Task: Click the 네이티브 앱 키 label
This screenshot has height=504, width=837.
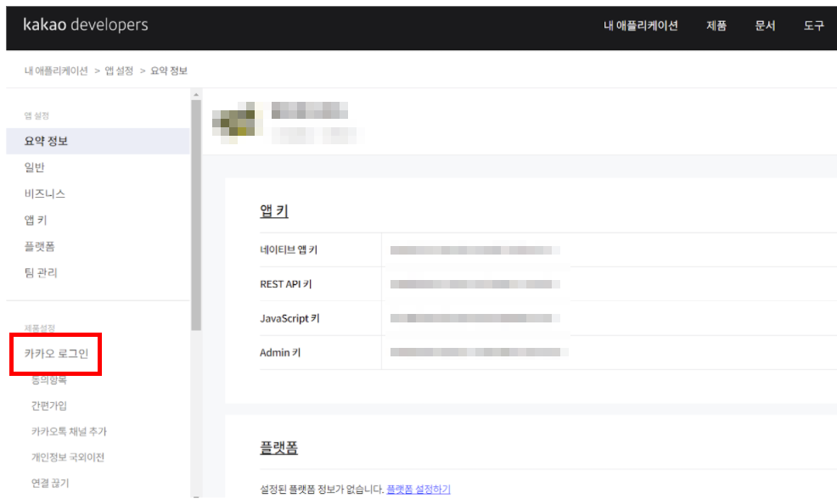Action: pos(289,249)
